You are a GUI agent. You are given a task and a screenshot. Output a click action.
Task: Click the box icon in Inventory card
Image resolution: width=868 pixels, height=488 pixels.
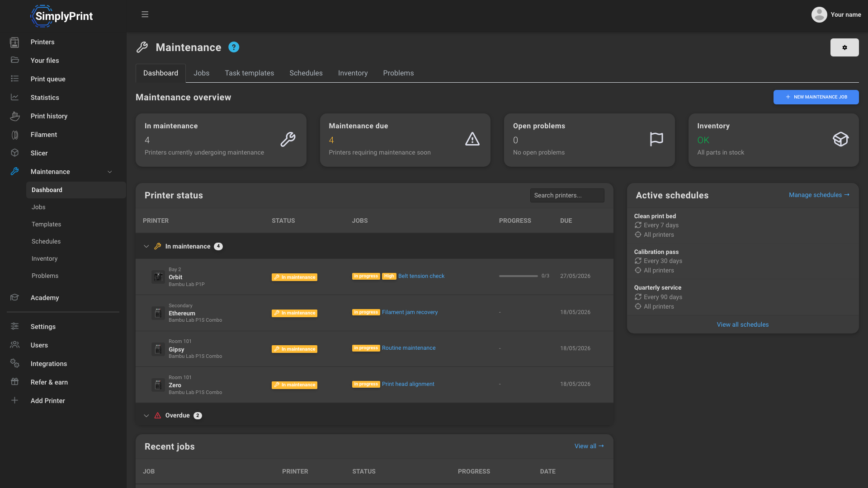(x=840, y=139)
